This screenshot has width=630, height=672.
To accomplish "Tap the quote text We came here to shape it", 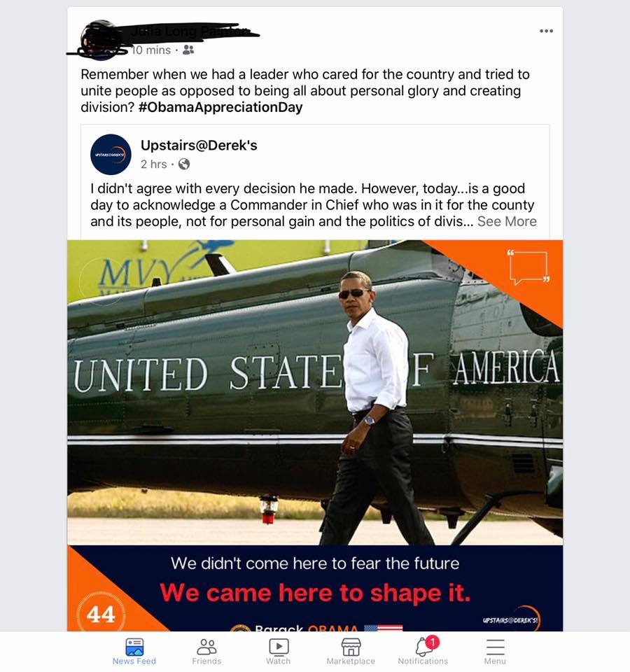I will (x=315, y=593).
